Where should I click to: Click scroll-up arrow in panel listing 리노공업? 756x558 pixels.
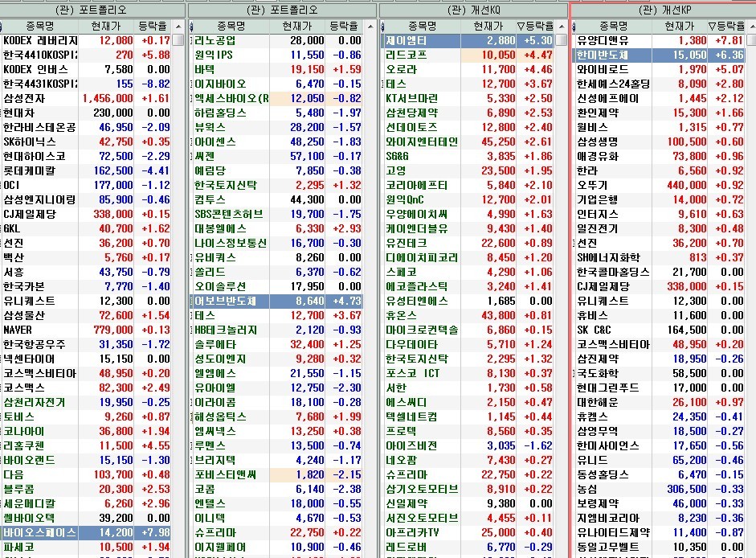click(x=370, y=26)
